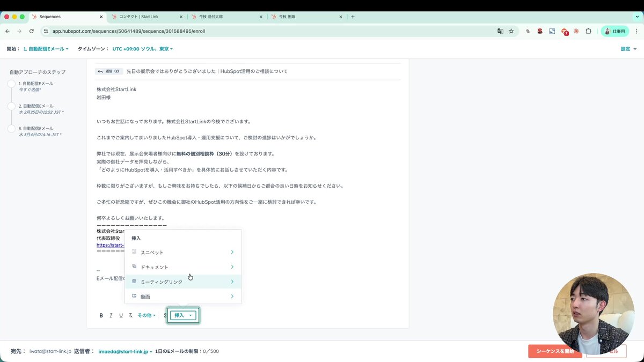This screenshot has width=644, height=362.
Task: Click the 仕事用 Chrome profile chip
Action: point(615,31)
